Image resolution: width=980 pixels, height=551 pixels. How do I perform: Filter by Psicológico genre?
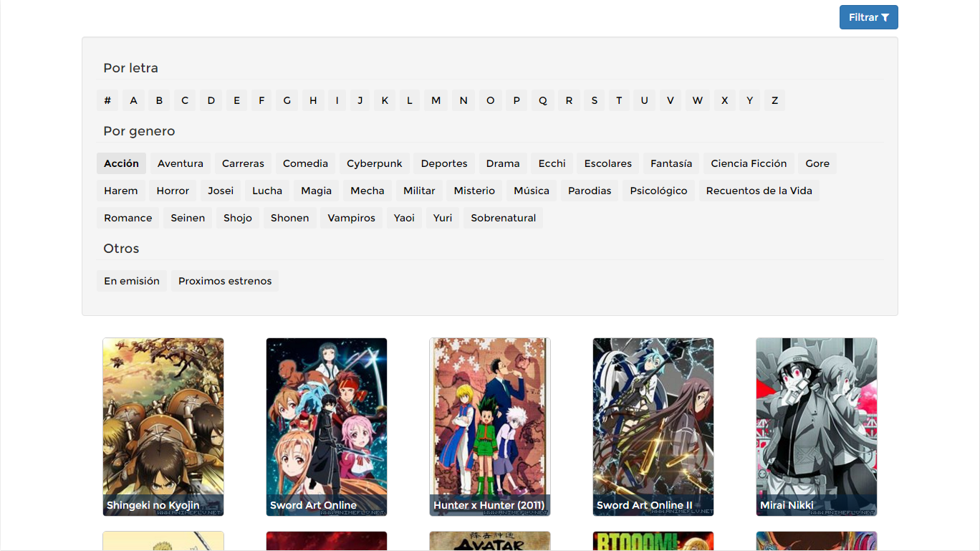(658, 191)
